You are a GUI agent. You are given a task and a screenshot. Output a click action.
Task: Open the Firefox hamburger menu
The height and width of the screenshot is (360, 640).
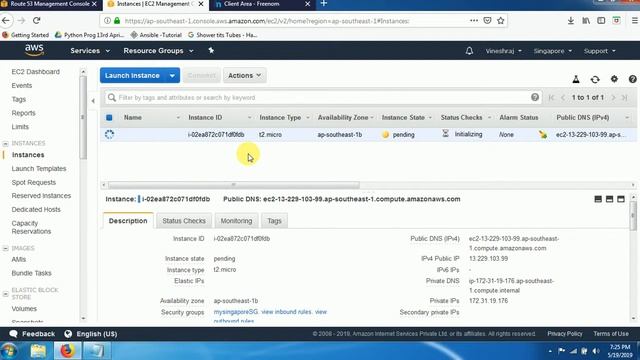click(635, 20)
